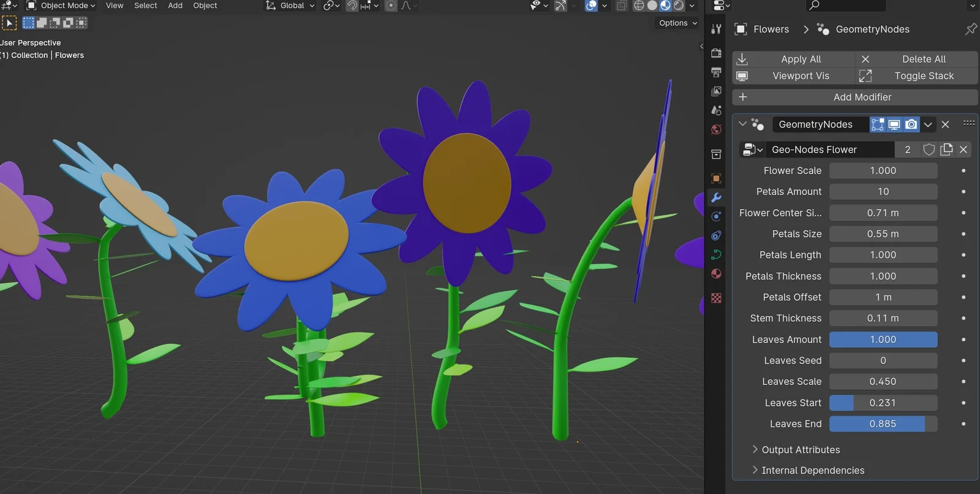Click the Apply All button
This screenshot has height=494, width=980.
pos(793,59)
